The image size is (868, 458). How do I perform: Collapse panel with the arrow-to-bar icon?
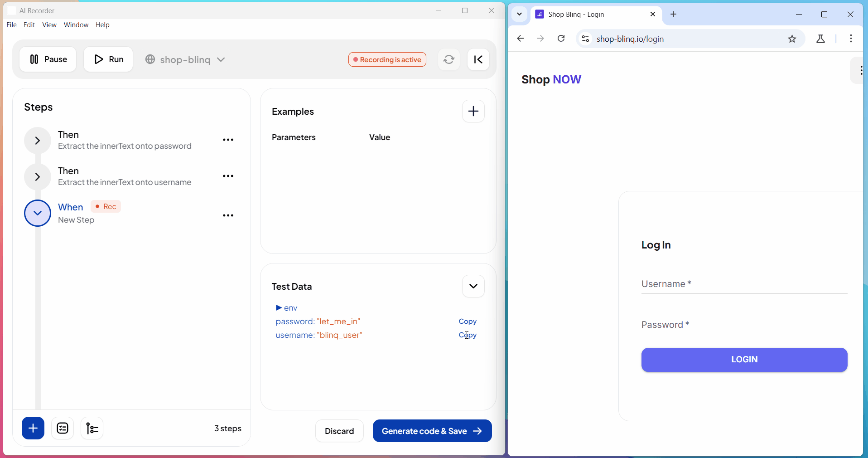coord(478,59)
